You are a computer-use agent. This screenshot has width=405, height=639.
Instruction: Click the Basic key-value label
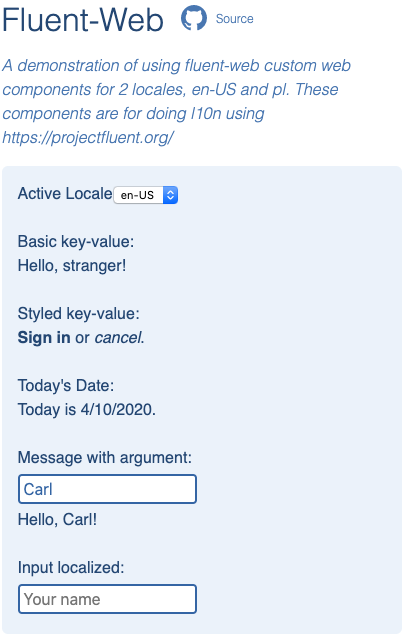(76, 242)
